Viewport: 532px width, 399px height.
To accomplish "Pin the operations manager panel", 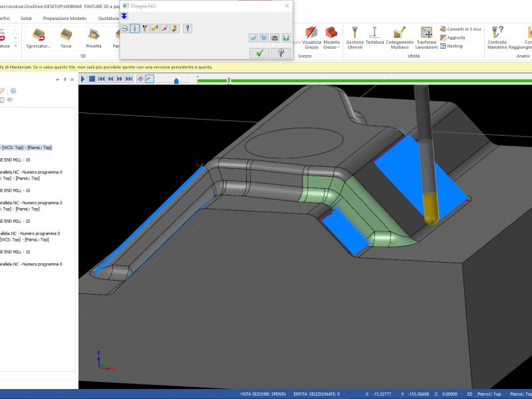I will [65, 79].
